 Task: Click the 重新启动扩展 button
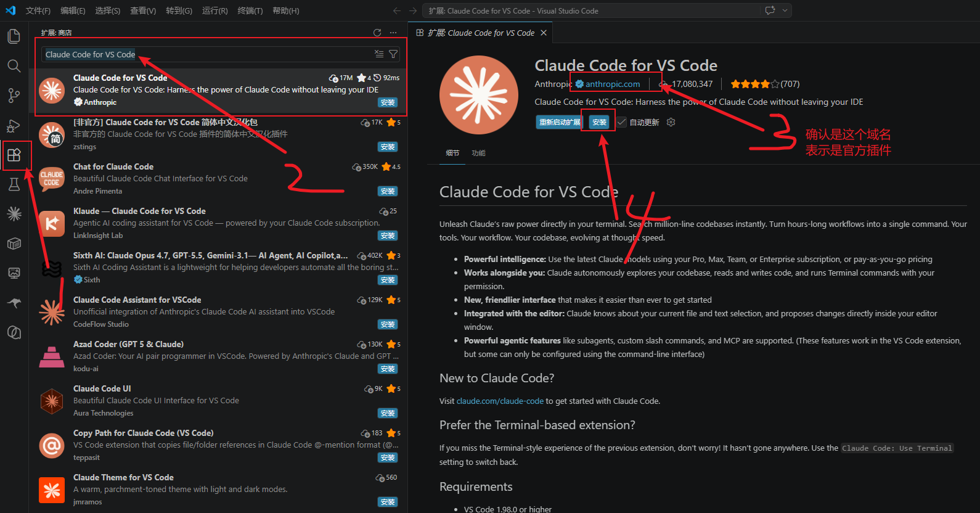click(560, 122)
